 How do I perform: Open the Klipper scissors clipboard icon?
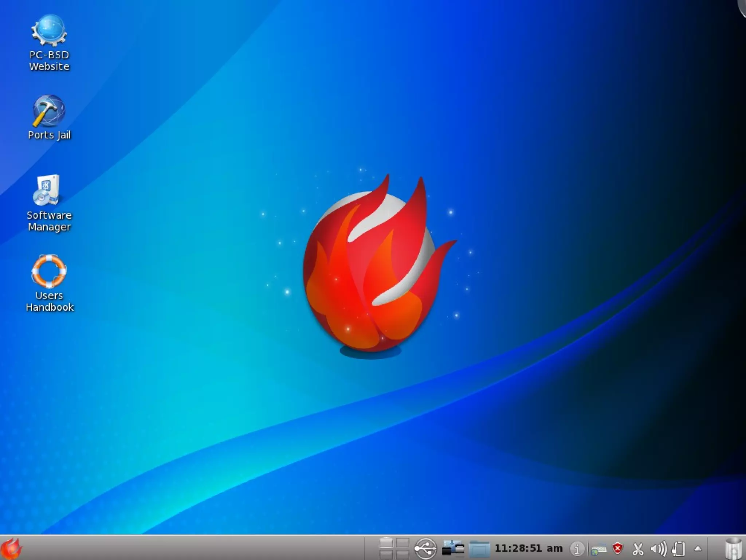pos(638,549)
